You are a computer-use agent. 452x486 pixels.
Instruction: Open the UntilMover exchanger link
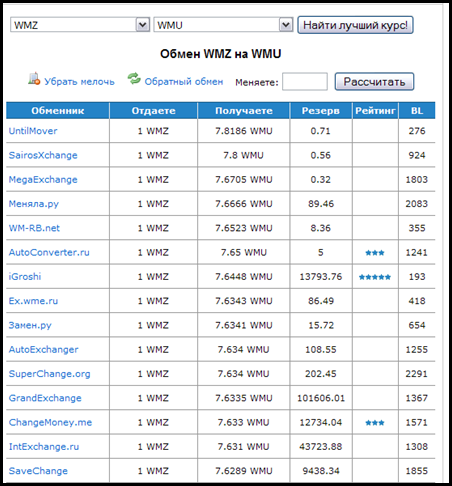(x=33, y=131)
